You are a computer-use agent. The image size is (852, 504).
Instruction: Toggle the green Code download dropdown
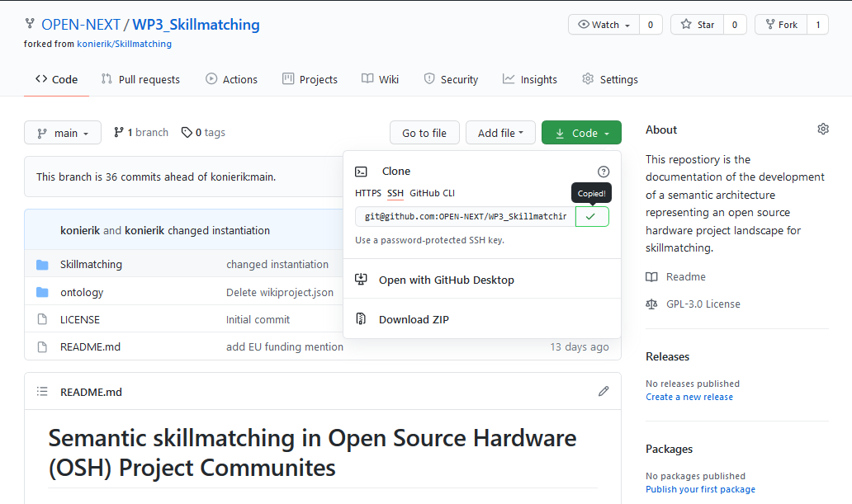coord(581,133)
